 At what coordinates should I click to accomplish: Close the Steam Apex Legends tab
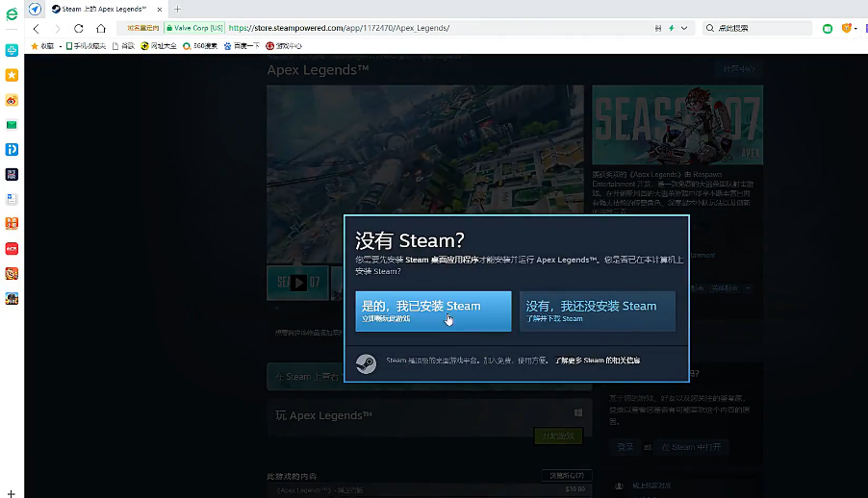tap(160, 10)
